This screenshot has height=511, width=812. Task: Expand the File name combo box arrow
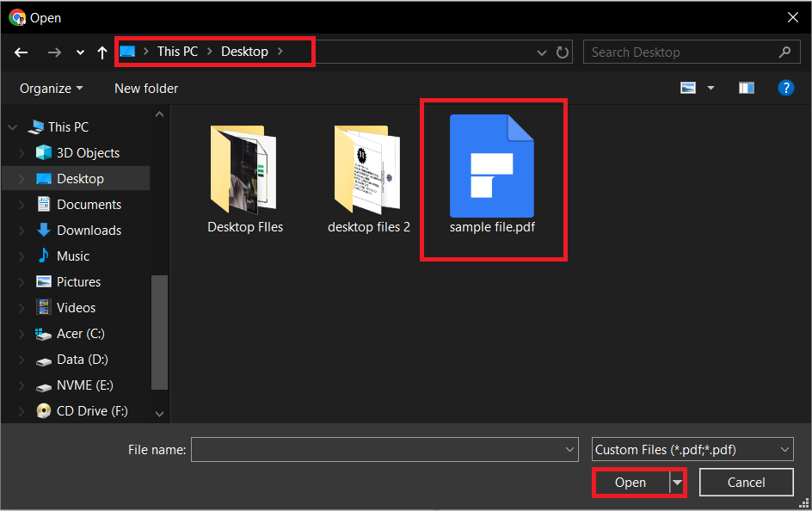pos(569,449)
